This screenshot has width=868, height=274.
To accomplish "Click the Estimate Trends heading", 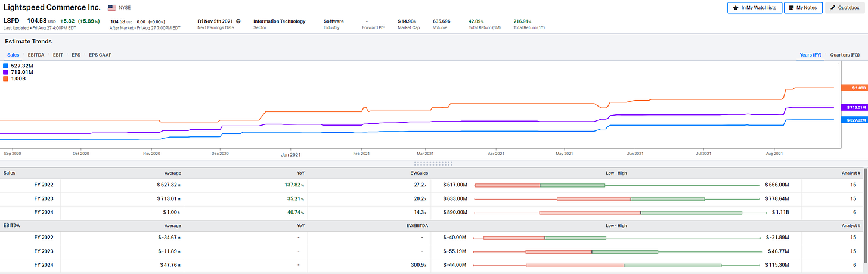I will click(28, 41).
